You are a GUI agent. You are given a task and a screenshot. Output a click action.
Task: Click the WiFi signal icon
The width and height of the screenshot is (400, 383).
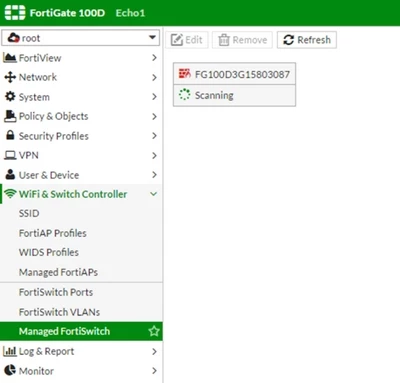tap(11, 194)
